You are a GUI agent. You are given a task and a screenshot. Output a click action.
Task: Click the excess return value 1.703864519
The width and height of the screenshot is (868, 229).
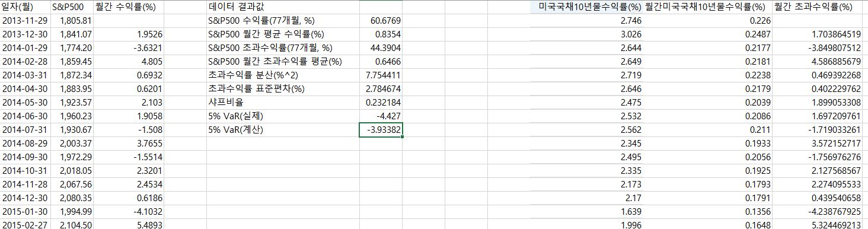[x=817, y=34]
